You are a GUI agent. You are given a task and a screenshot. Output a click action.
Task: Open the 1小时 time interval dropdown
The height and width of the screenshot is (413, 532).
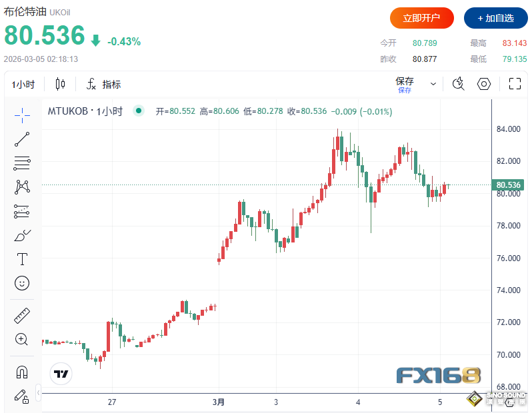point(23,85)
